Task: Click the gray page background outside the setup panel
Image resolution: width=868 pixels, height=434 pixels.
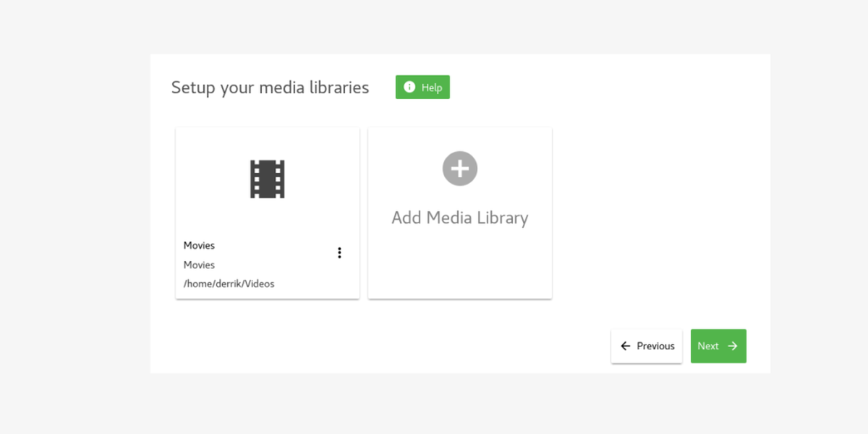Action: [x=72, y=217]
